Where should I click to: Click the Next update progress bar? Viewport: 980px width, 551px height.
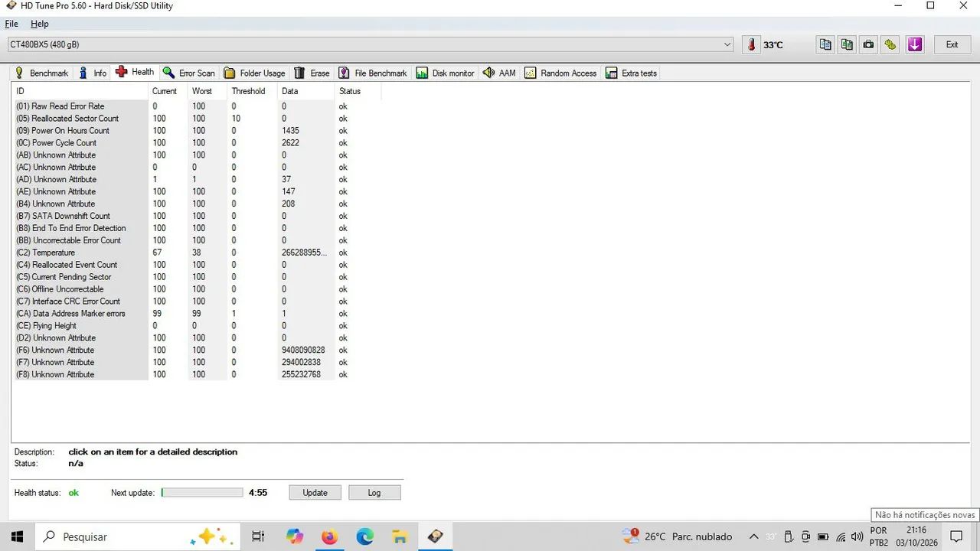[x=202, y=493]
